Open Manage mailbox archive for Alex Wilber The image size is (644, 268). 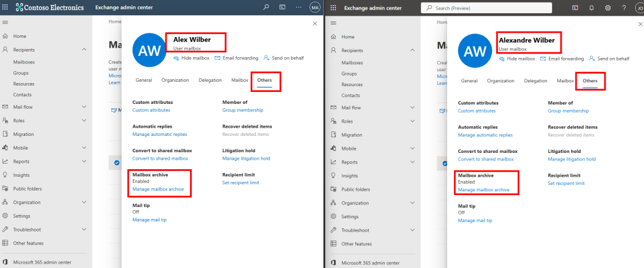(x=158, y=189)
